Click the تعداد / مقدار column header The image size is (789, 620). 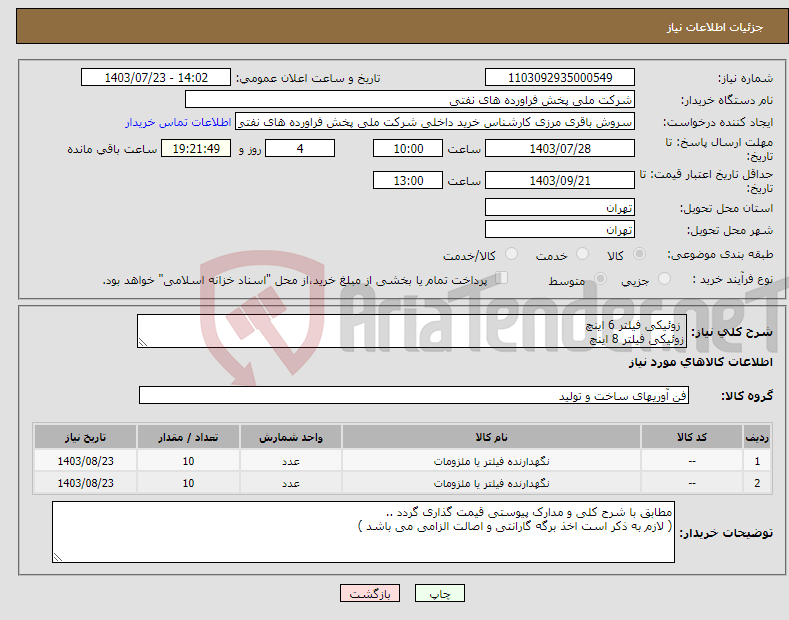[x=188, y=437]
